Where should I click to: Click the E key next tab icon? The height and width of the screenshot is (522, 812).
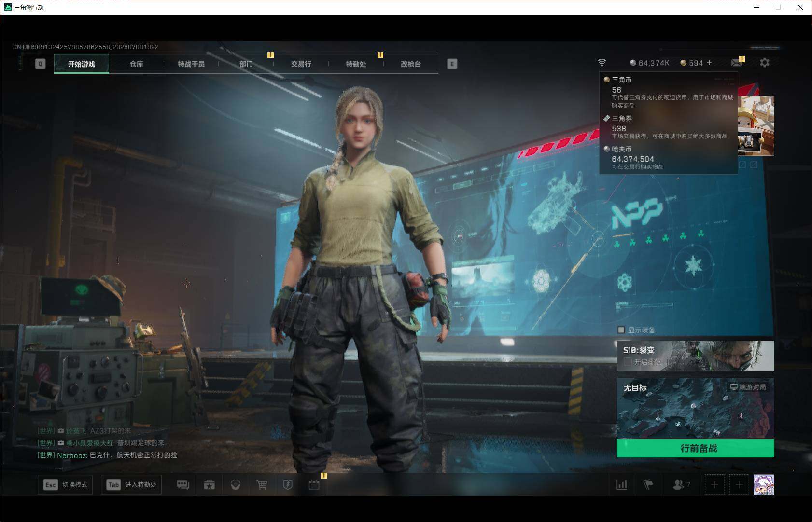pyautogui.click(x=452, y=64)
